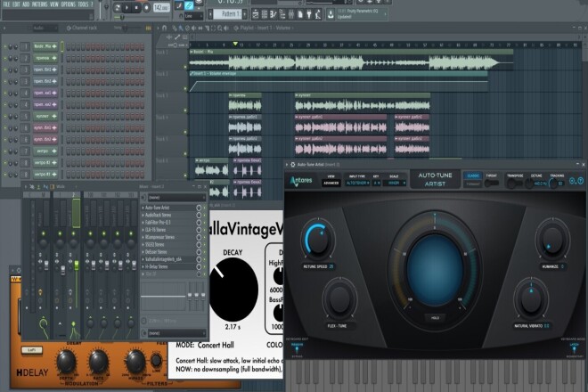Viewport: 588px width, 392px height.
Task: Click the transport Play button
Action: pyautogui.click(x=127, y=7)
